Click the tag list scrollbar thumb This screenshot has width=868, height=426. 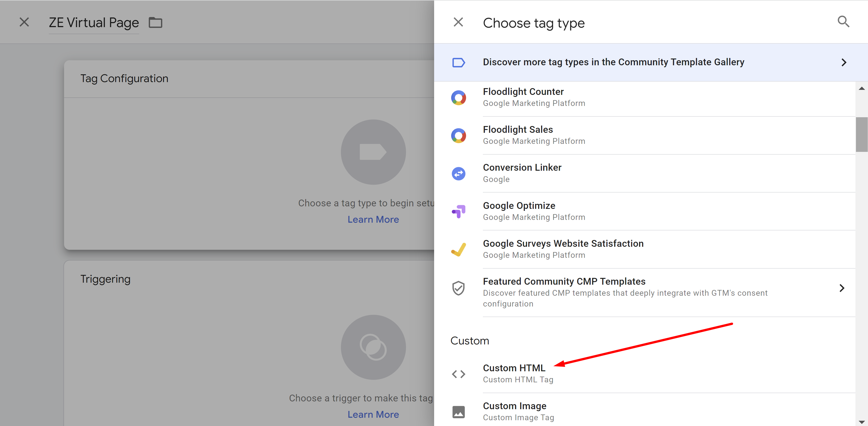(x=862, y=135)
